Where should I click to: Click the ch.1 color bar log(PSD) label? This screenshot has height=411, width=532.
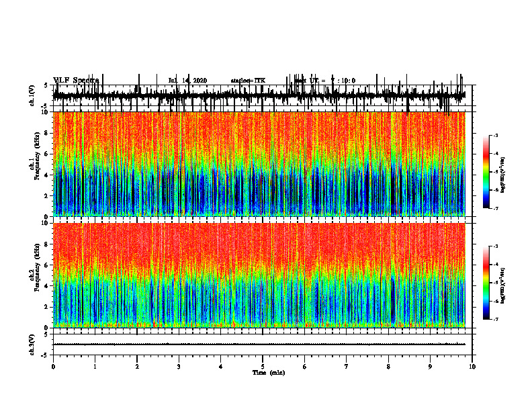(x=503, y=175)
